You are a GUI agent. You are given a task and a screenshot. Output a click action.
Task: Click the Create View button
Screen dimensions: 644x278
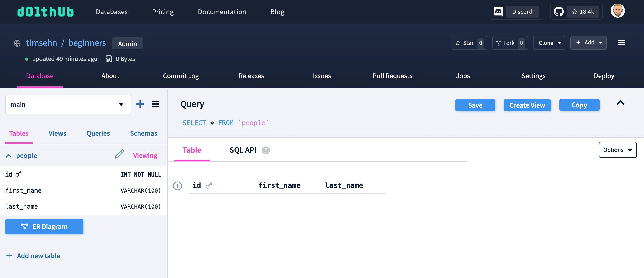coord(527,105)
